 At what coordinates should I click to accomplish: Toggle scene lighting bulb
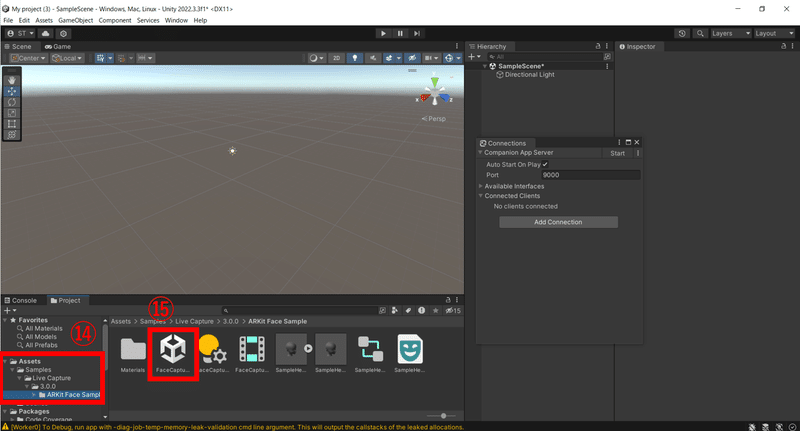pos(355,58)
